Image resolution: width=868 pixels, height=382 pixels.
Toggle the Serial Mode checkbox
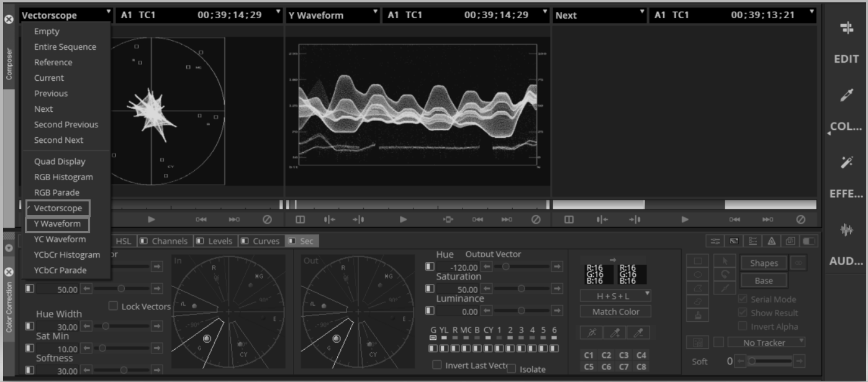743,299
